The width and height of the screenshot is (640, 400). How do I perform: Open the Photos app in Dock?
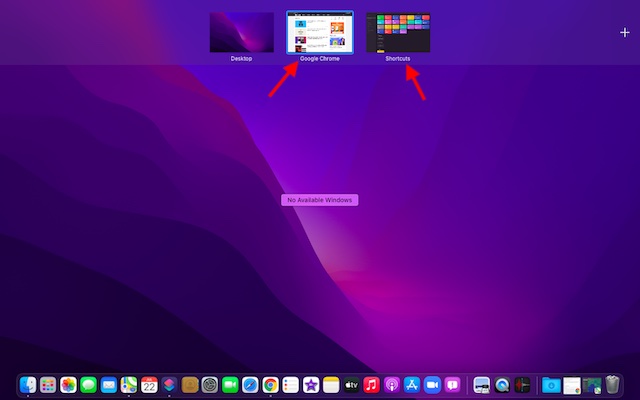pyautogui.click(x=68, y=384)
